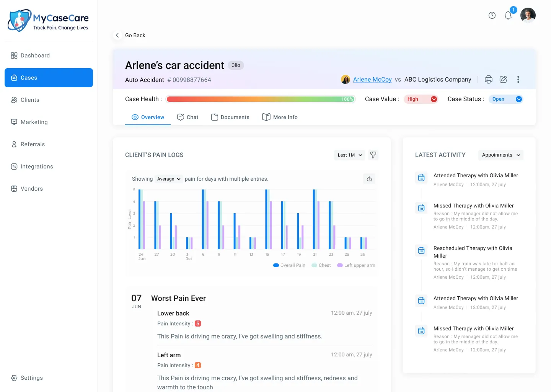This screenshot has width=551, height=392.
Task: Edit case with pencil icon
Action: click(504, 79)
